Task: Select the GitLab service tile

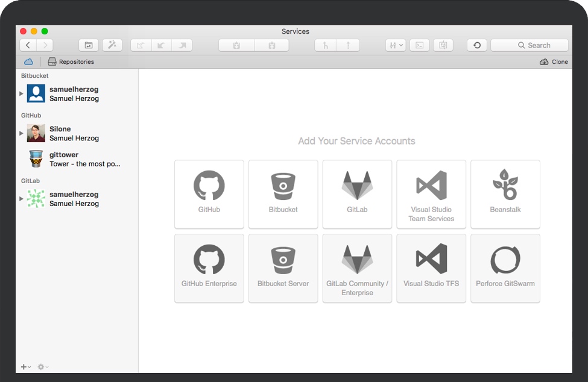Action: 357,193
